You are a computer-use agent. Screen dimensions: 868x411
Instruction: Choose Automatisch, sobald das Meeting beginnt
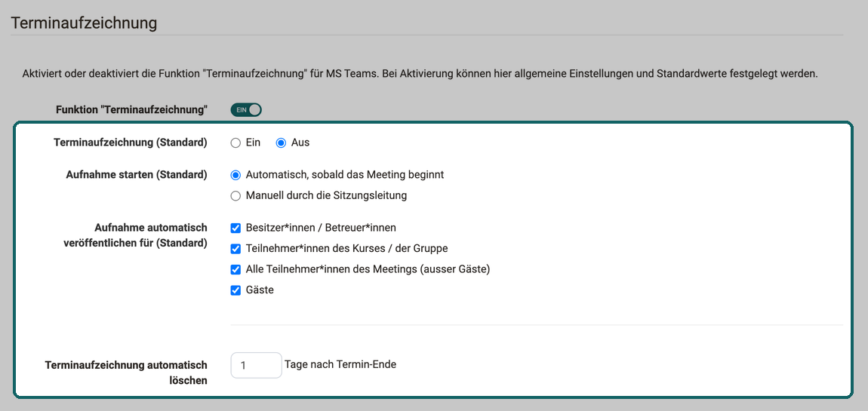[235, 175]
